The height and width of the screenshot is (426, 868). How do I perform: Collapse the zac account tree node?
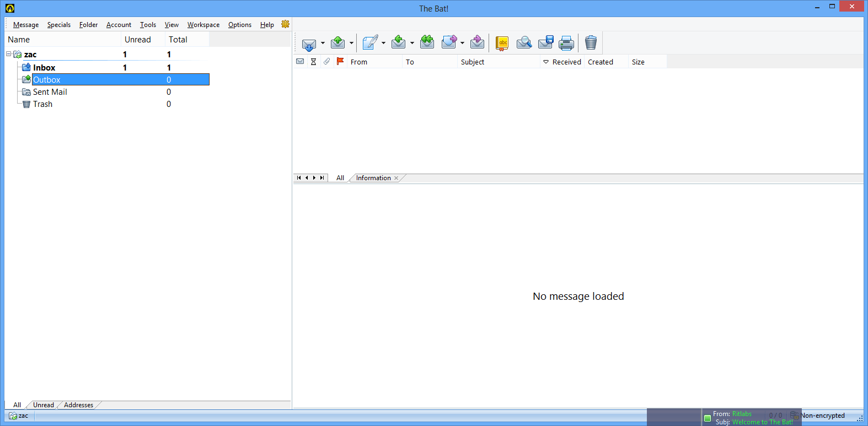pos(8,54)
